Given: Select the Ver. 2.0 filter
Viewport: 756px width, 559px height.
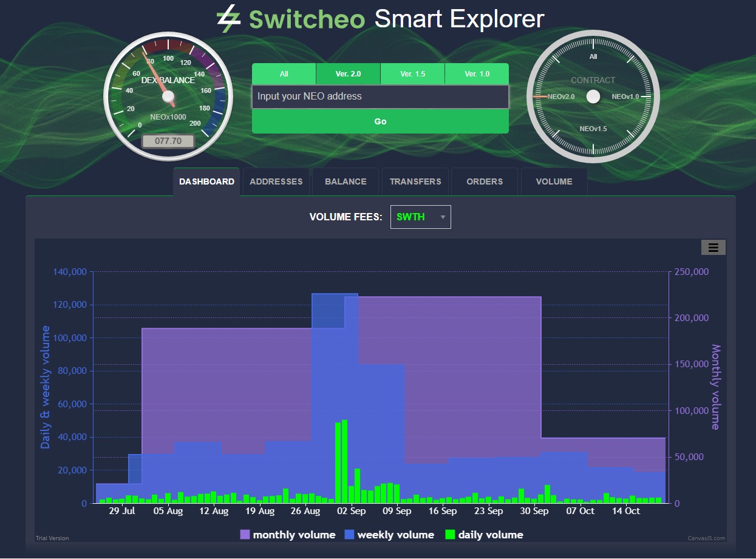Looking at the screenshot, I should 348,74.
